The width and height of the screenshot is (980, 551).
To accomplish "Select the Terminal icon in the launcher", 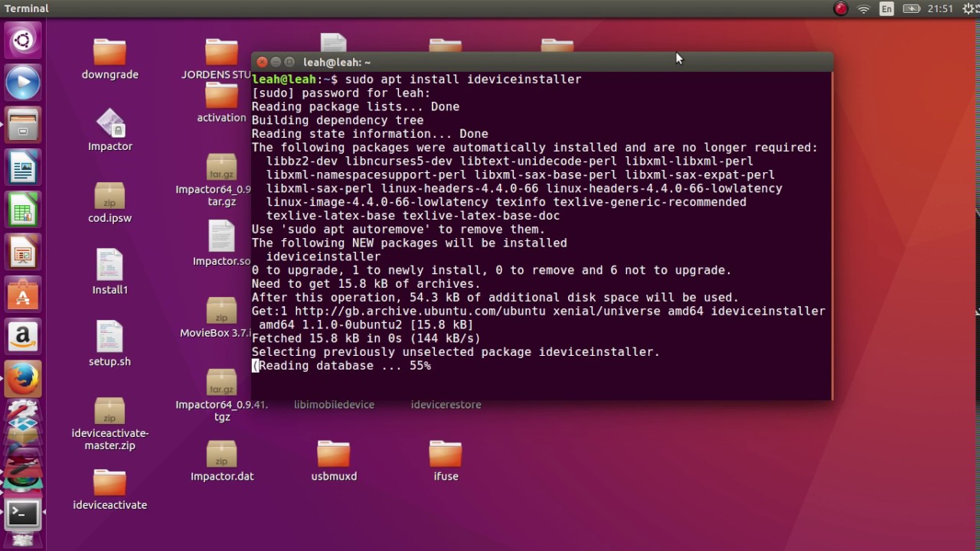I will (23, 514).
